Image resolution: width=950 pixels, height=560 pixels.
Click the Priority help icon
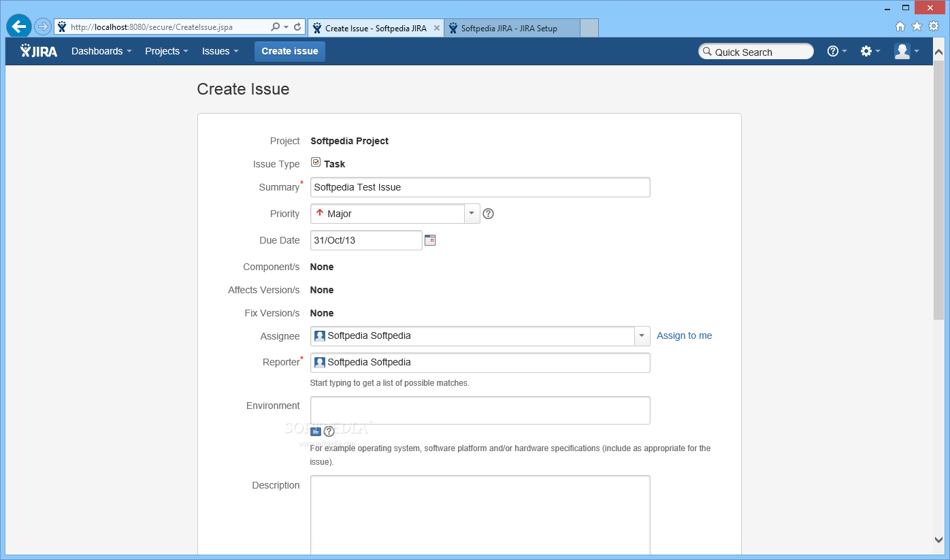pyautogui.click(x=488, y=214)
